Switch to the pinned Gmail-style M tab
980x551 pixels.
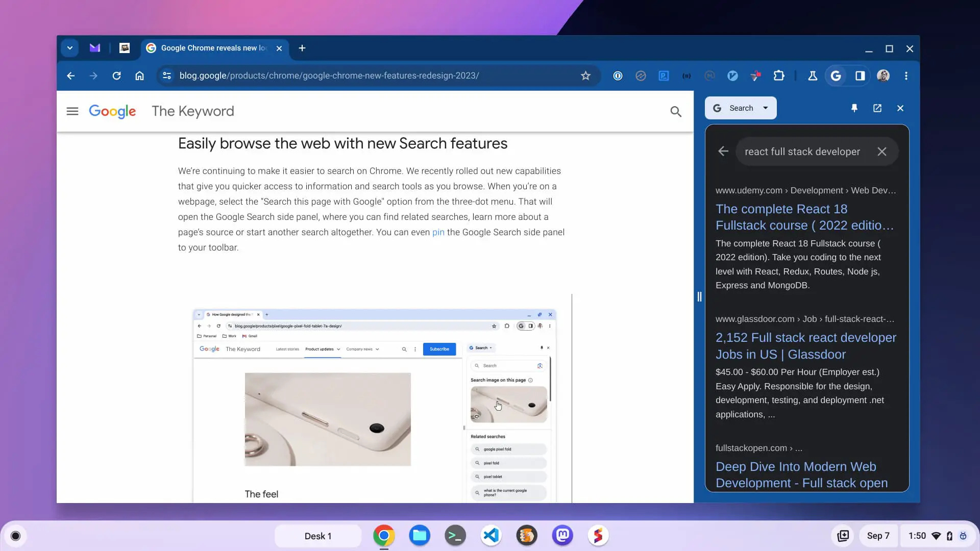point(95,48)
